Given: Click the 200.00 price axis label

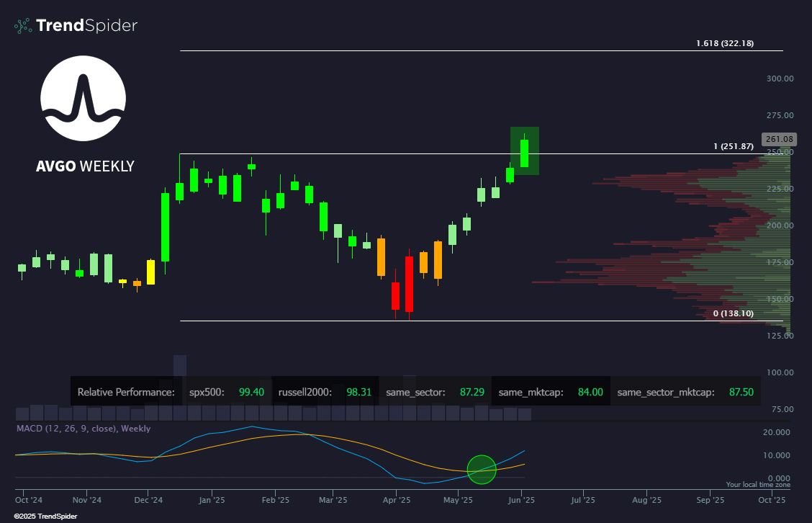Looking at the screenshot, I should tap(780, 225).
